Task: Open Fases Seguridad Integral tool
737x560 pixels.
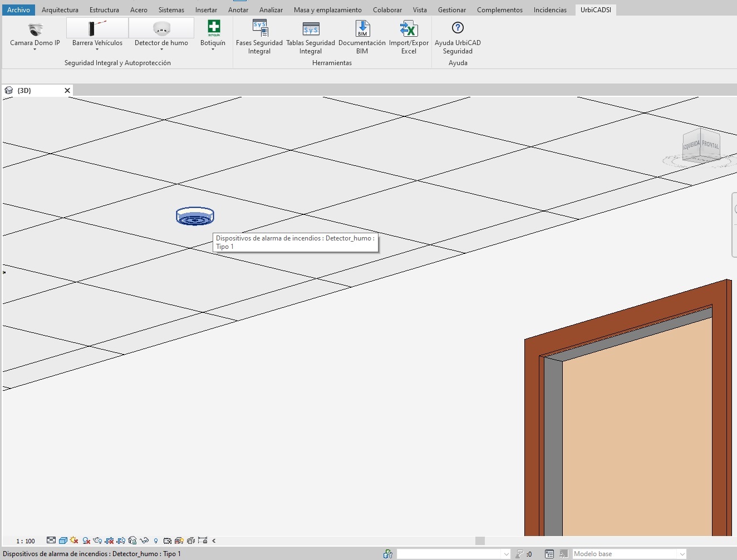Action: 259,29
